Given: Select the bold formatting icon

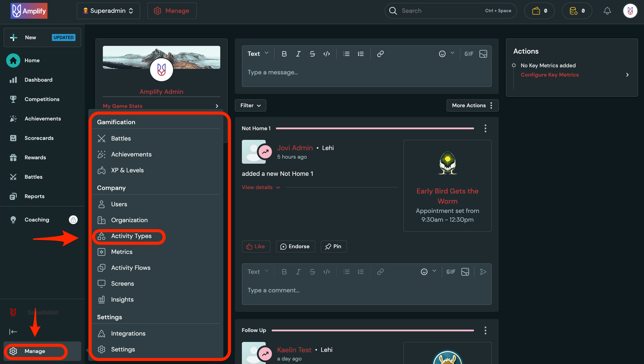Looking at the screenshot, I should (284, 54).
